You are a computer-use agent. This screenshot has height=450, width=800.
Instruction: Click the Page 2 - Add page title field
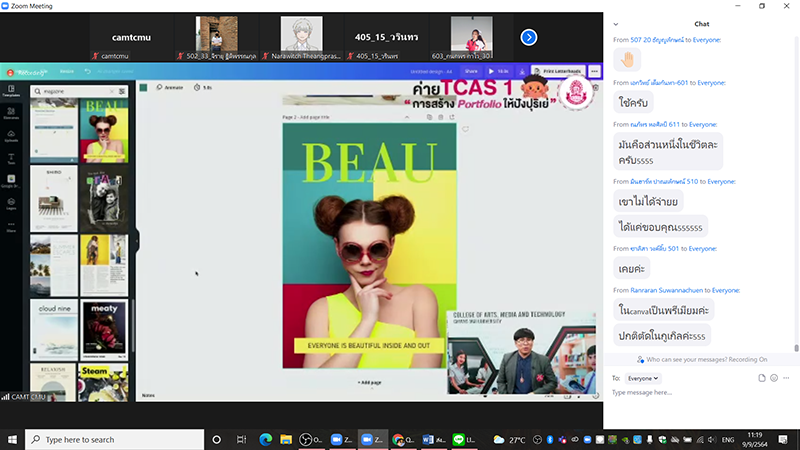(306, 117)
